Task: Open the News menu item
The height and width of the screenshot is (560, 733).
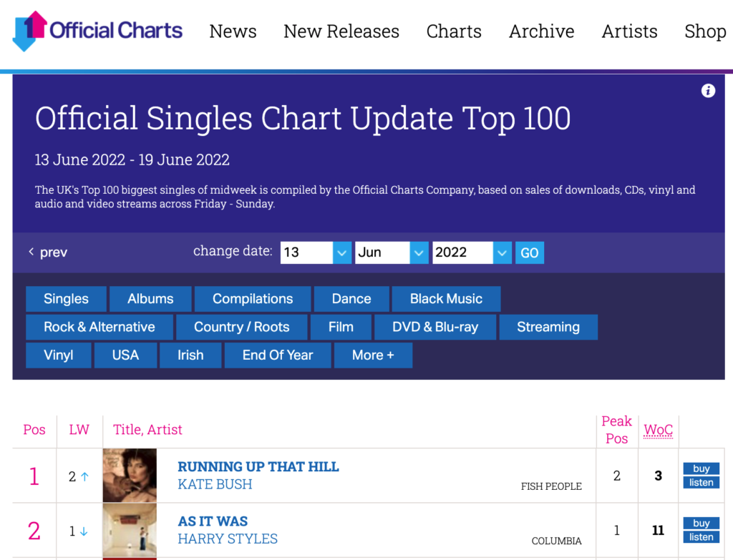Action: 233,31
